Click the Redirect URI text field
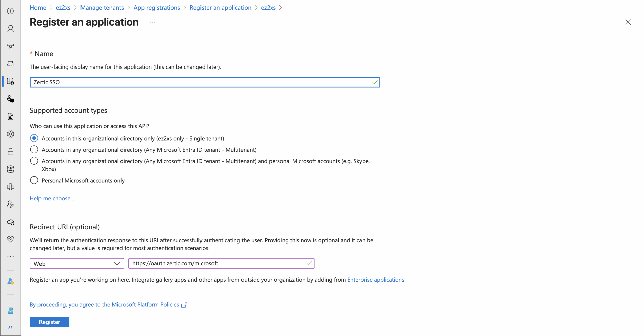Image resolution: width=644 pixels, height=336 pixels. pos(218,263)
